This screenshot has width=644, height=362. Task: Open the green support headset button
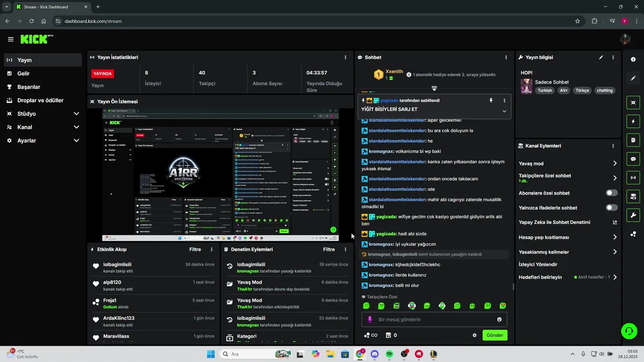629,331
